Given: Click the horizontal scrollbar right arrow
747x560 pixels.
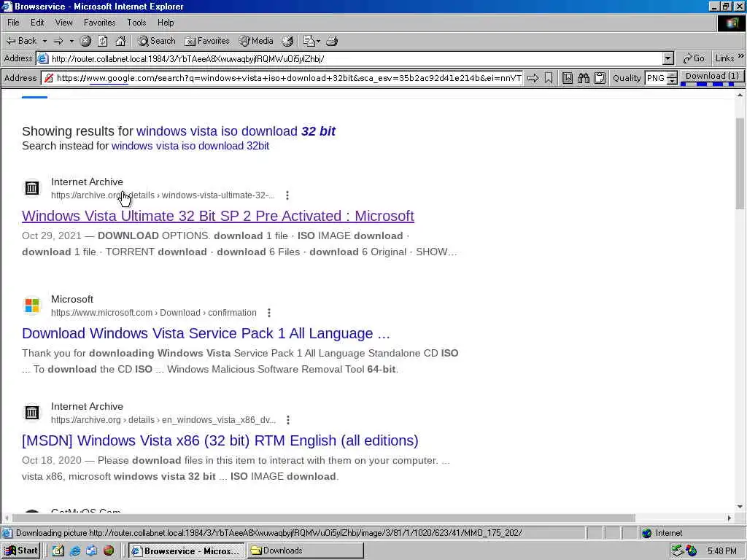Looking at the screenshot, I should pos(729,518).
